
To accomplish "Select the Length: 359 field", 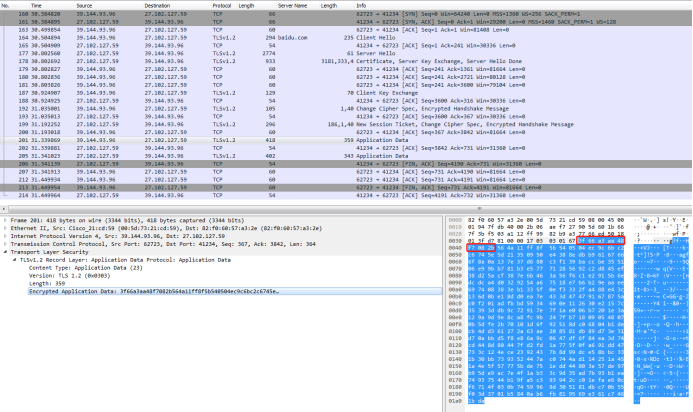I will [46, 284].
